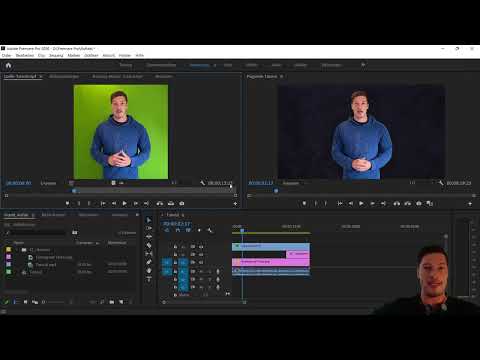Screen dimensions: 480x360
Task: Play the sequence in the program monitor
Action: [x=361, y=203]
